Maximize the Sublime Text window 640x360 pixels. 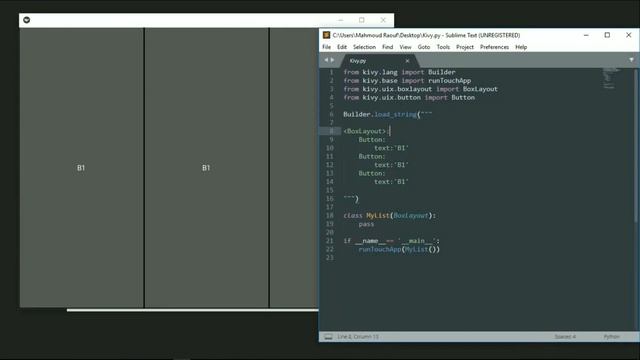pos(607,35)
